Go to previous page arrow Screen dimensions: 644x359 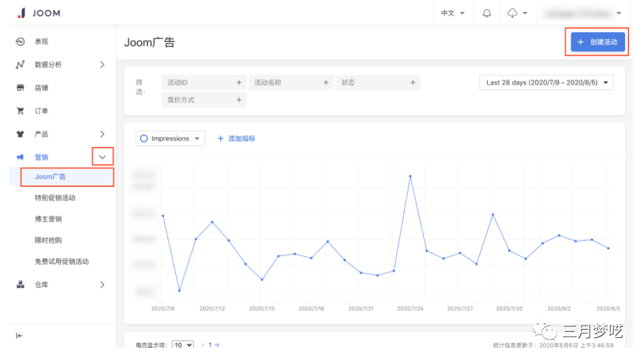coord(203,345)
